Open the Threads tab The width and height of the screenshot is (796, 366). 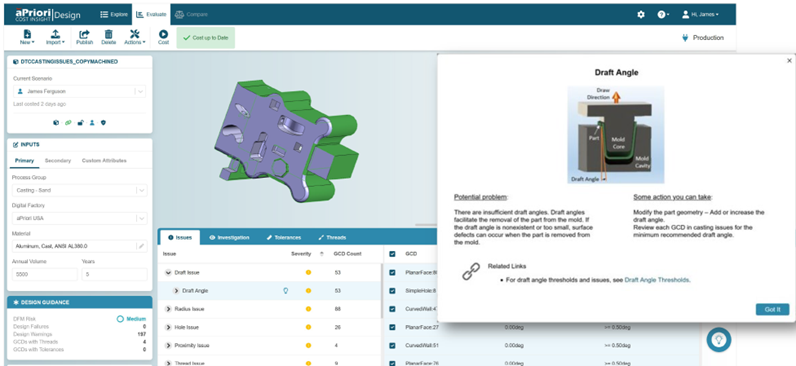pyautogui.click(x=332, y=238)
